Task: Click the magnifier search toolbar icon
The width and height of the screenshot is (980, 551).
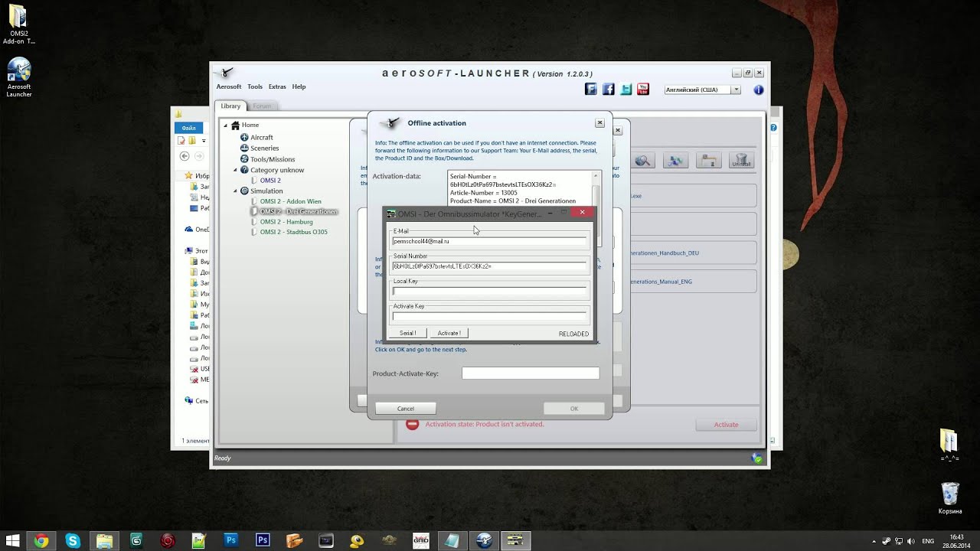Action: point(642,161)
